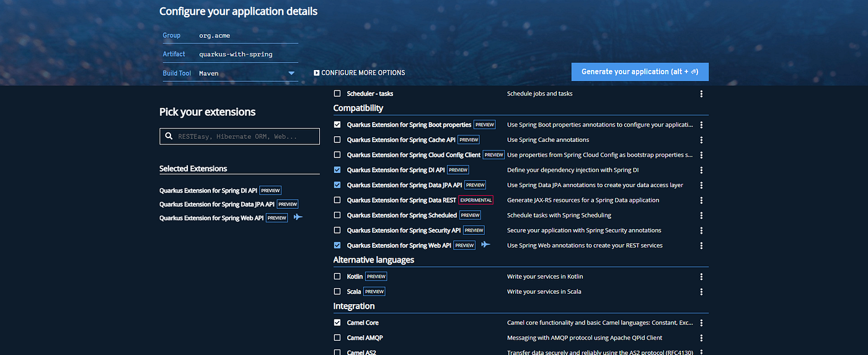Open kebab menu for Spring Scheduled row
Viewport: 868px width, 355px height.
pyautogui.click(x=701, y=216)
